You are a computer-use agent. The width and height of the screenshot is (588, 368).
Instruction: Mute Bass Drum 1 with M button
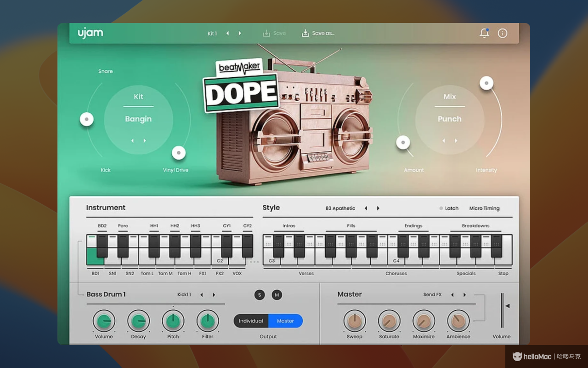pyautogui.click(x=277, y=295)
